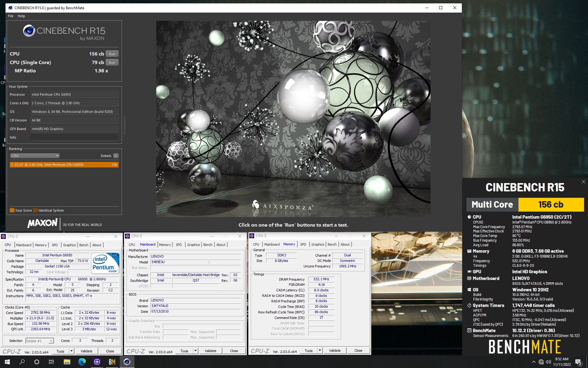Open the Cinebench File menu
The height and width of the screenshot is (368, 588).
point(11,16)
